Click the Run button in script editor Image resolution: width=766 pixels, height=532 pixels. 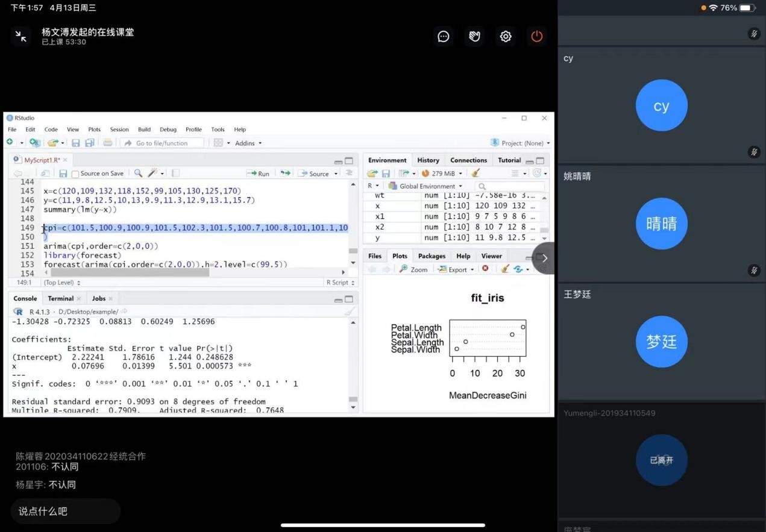point(259,174)
